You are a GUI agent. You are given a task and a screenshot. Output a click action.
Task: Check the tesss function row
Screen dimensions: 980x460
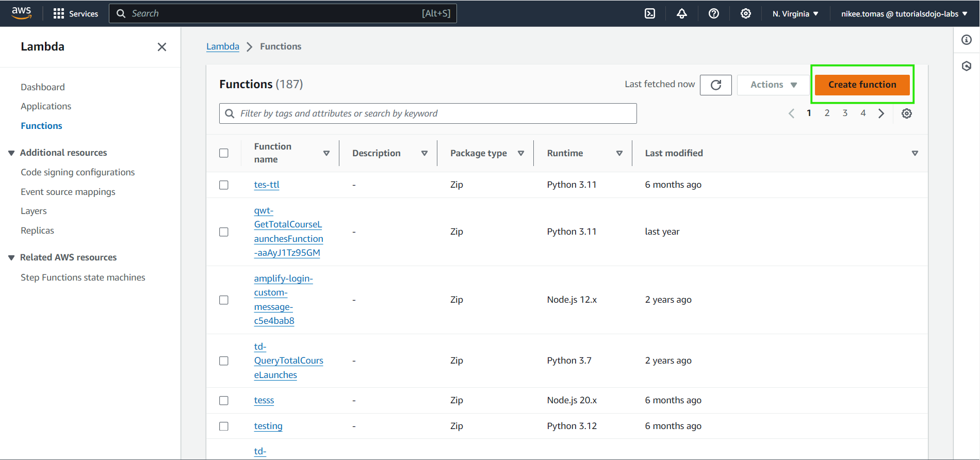(x=224, y=401)
